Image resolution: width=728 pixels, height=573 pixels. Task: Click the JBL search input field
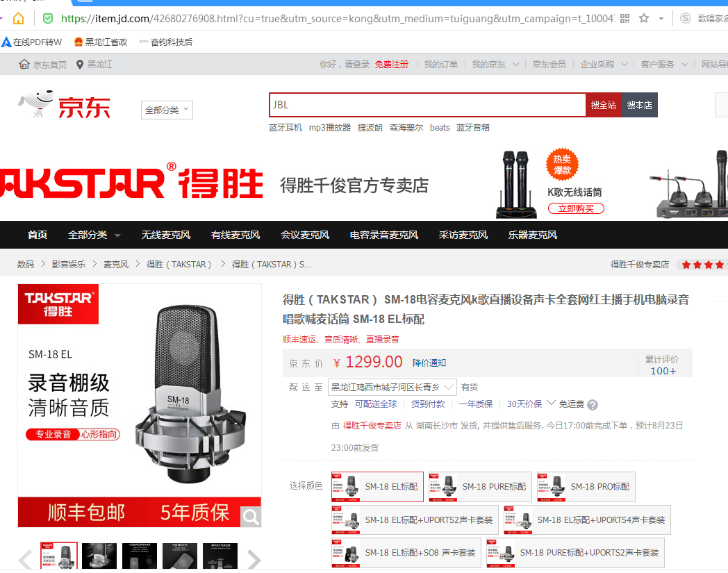[x=427, y=105]
